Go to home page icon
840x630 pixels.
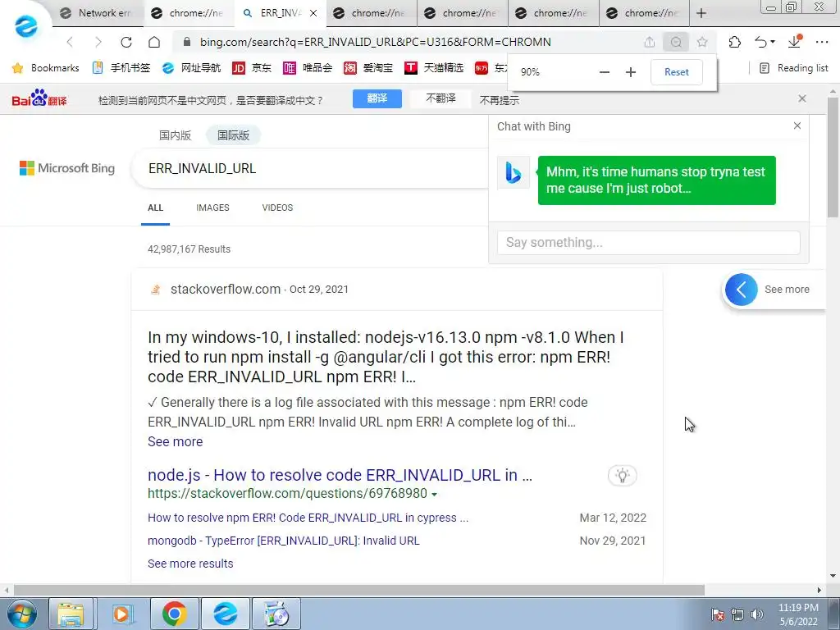coord(154,42)
